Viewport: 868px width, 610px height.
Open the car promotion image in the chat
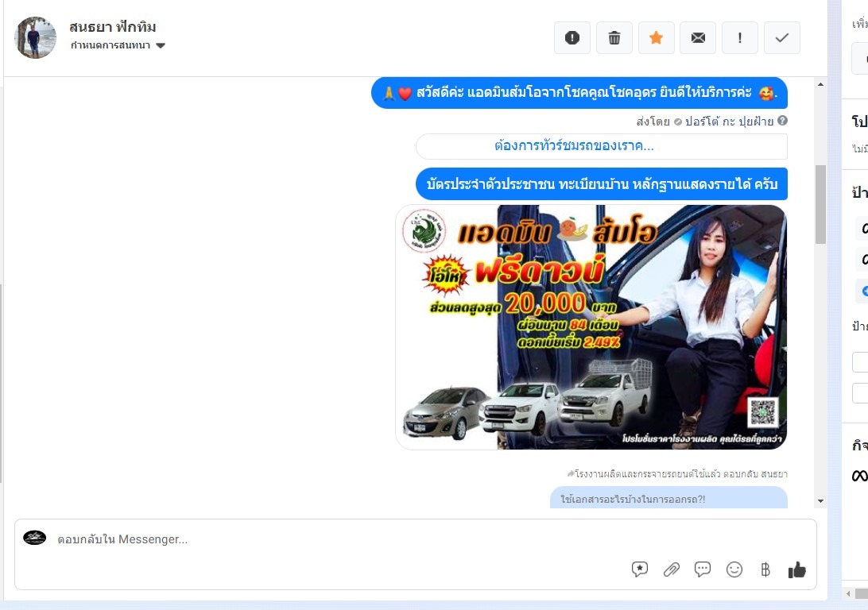(591, 327)
